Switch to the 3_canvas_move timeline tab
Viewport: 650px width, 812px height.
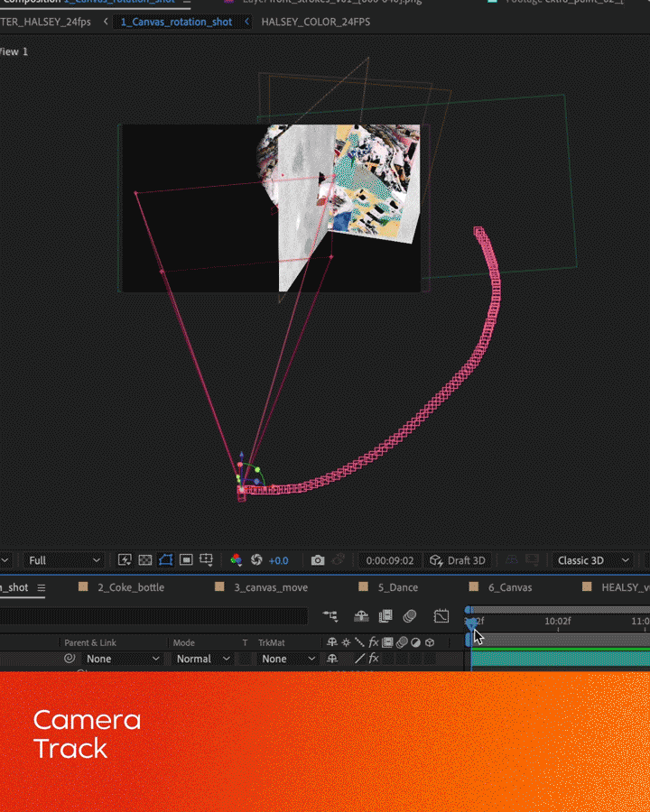point(271,587)
